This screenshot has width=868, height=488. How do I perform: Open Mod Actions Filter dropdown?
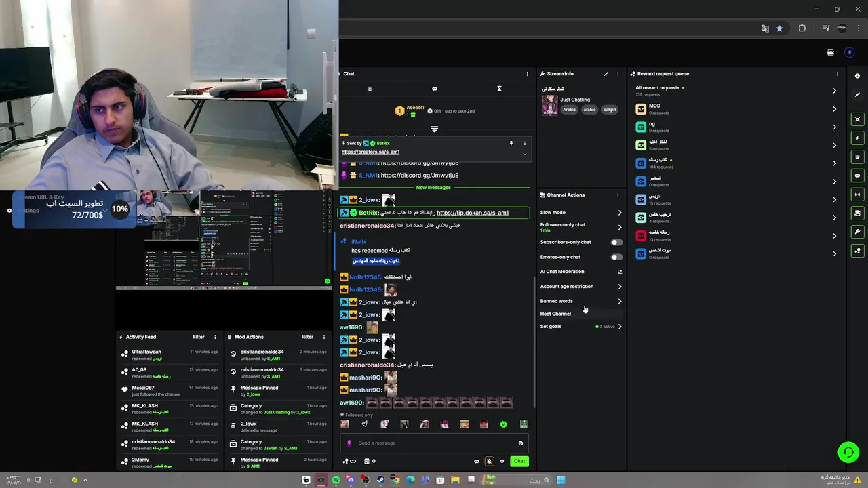tap(307, 337)
